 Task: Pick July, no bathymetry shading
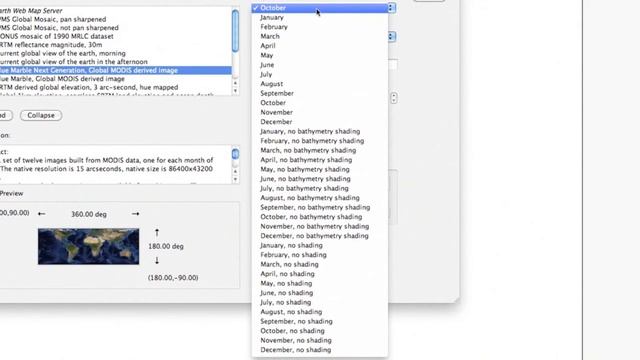(320, 188)
